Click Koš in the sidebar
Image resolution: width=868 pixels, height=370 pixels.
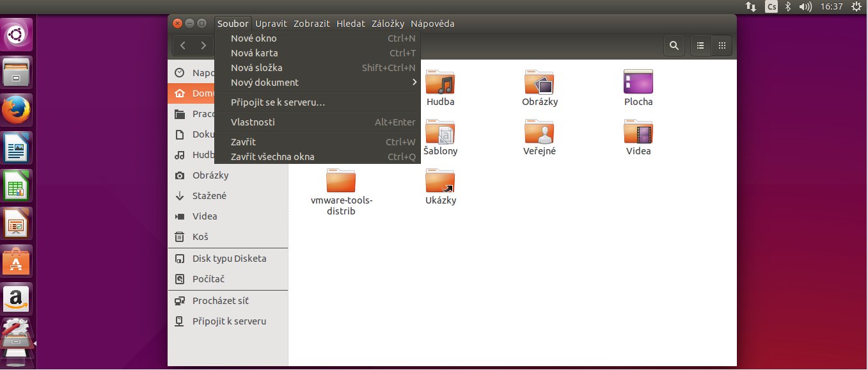tap(200, 237)
